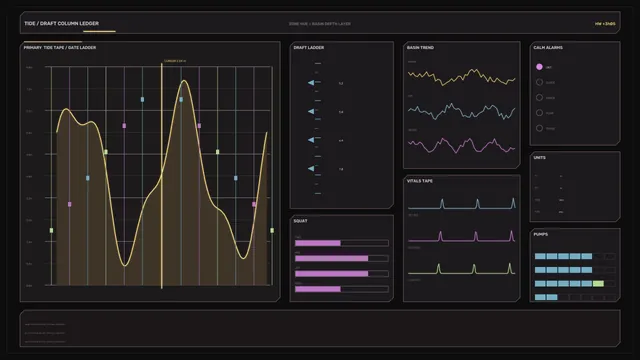Click the yellow Basin Trend line
The height and width of the screenshot is (360, 640).
click(x=461, y=77)
